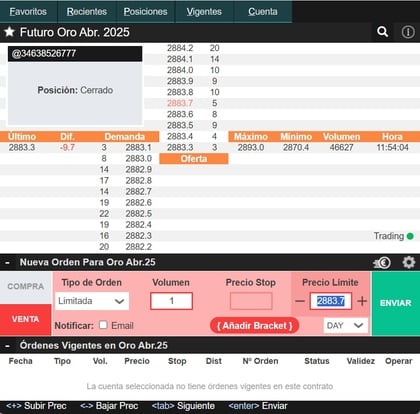
Task: Click the ENVIAR button
Action: pyautogui.click(x=396, y=303)
